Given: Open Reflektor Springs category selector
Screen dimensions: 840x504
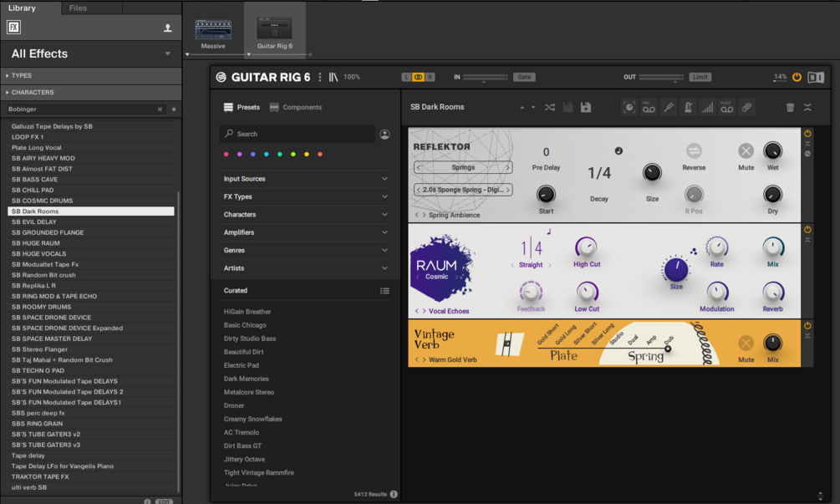Looking at the screenshot, I should pyautogui.click(x=463, y=167).
